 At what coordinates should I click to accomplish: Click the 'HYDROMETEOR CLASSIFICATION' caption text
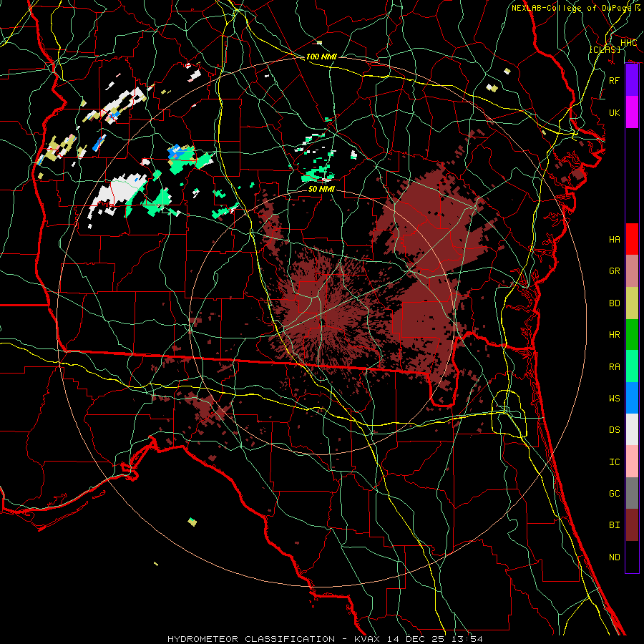pos(251,639)
